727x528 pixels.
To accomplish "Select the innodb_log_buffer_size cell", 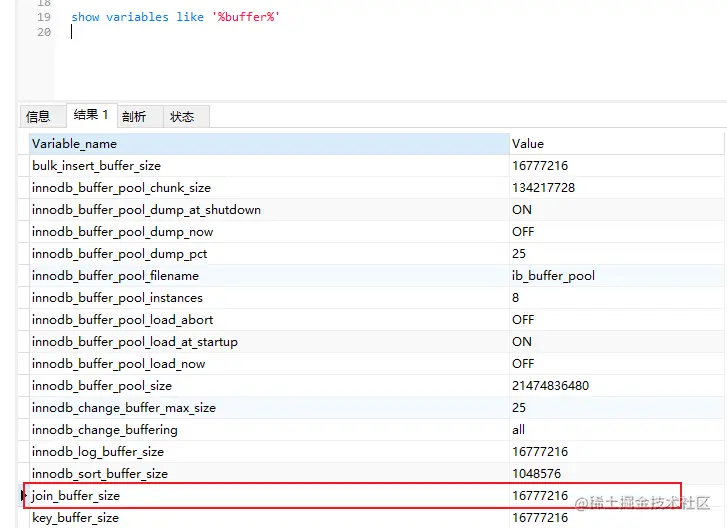I will (x=269, y=452).
